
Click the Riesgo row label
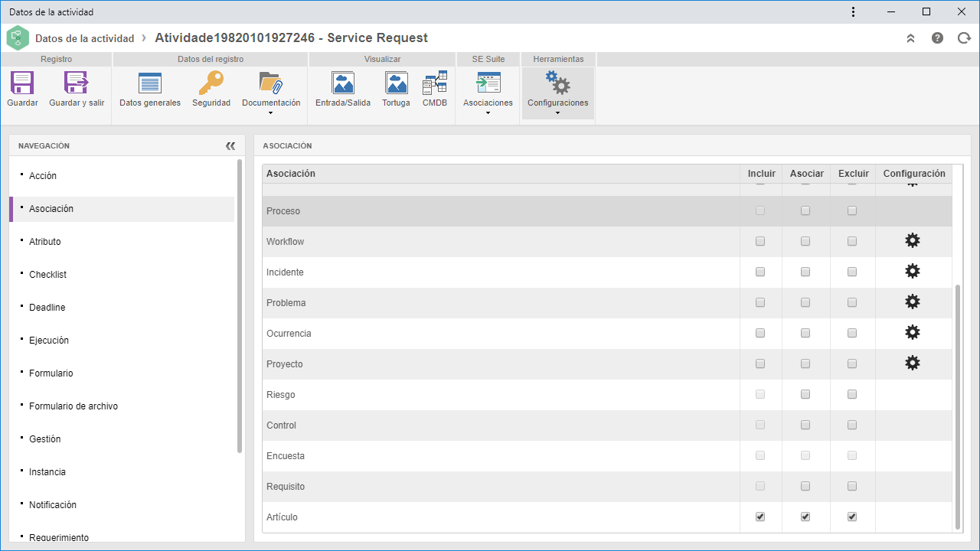(x=281, y=395)
